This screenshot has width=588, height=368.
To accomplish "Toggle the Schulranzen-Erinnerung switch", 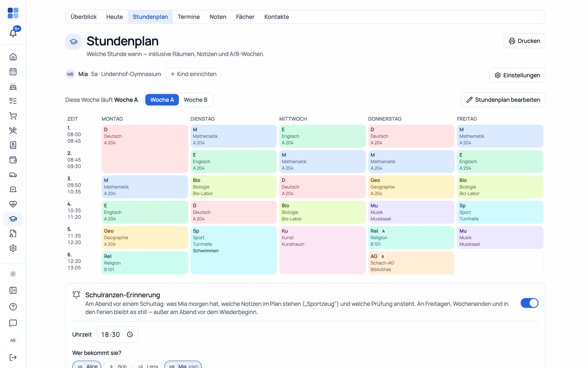I will (x=529, y=303).
